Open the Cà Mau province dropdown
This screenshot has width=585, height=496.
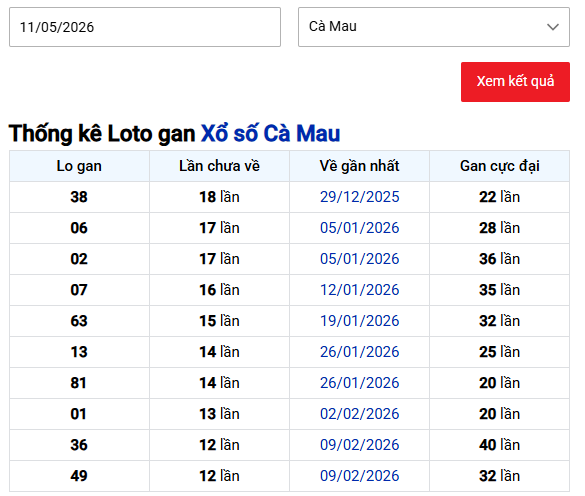pyautogui.click(x=434, y=27)
